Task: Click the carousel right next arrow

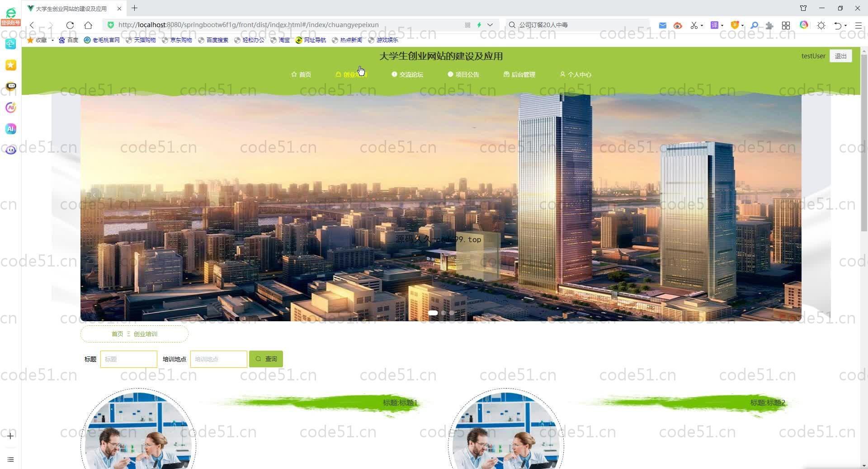Action: 788,195
